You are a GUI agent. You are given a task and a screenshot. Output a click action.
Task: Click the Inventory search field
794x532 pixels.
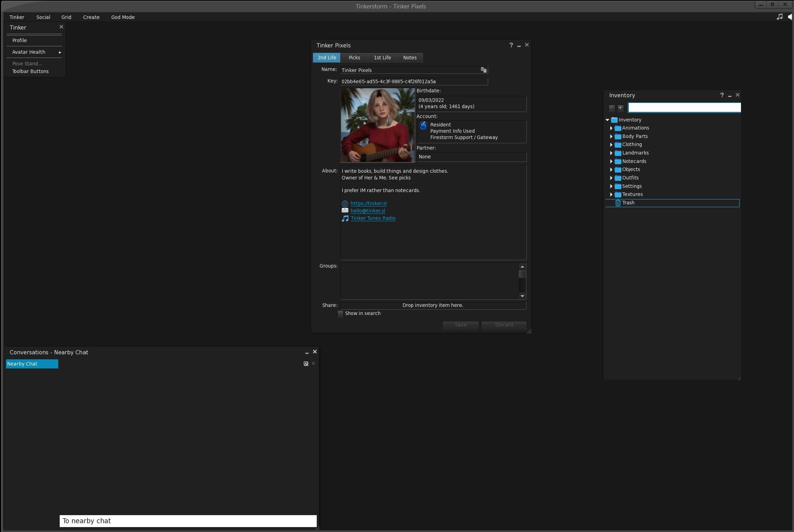pyautogui.click(x=684, y=107)
